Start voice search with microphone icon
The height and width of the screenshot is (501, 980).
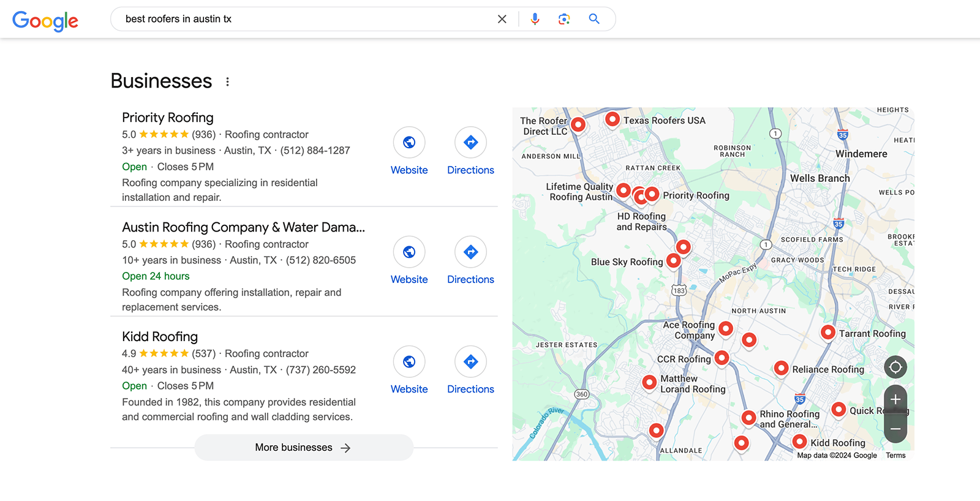pyautogui.click(x=535, y=19)
